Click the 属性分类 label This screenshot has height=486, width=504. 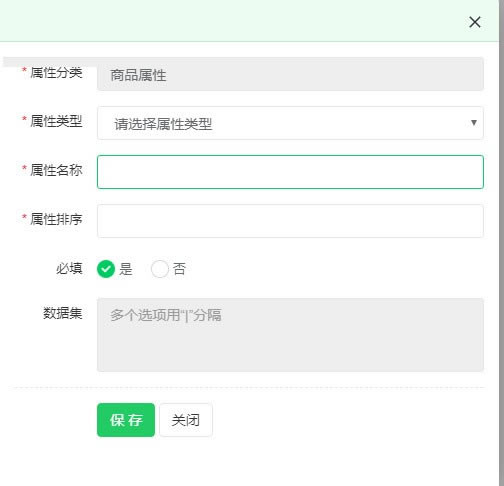[x=56, y=72]
